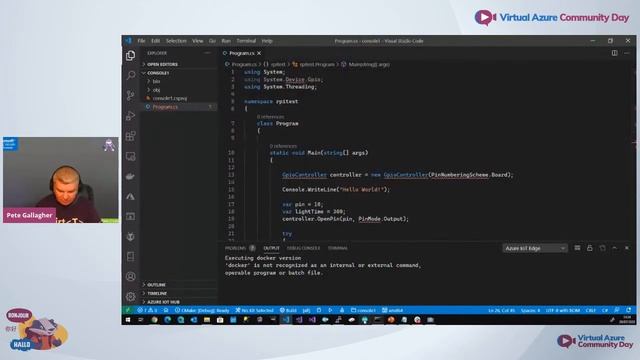This screenshot has height=360, width=640.
Task: Switch to the Debug Console tab
Action: (303, 248)
